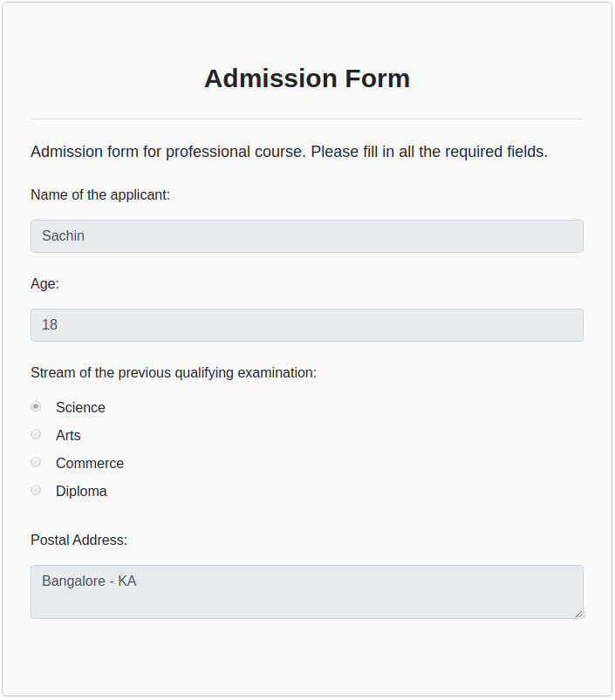
Task: Click inside the Postal Address text area
Action: [306, 592]
